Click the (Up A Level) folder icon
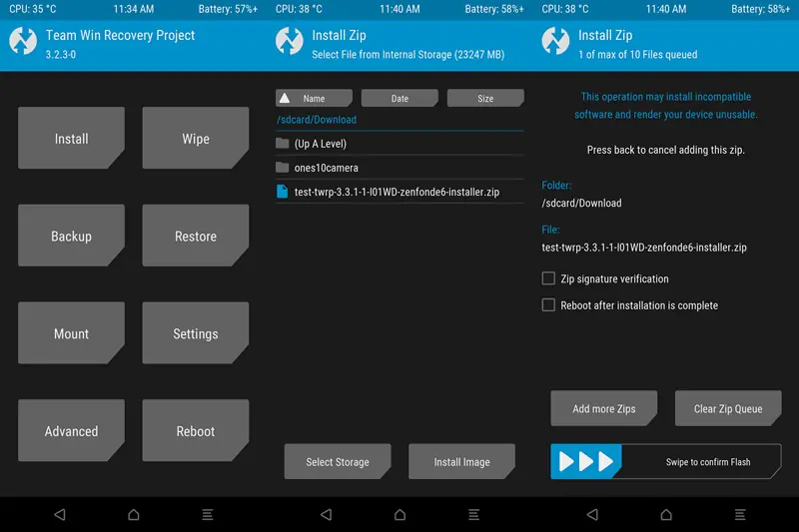 [x=282, y=144]
